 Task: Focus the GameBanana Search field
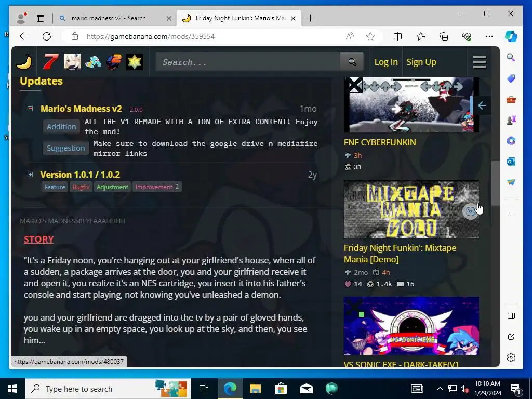248,62
